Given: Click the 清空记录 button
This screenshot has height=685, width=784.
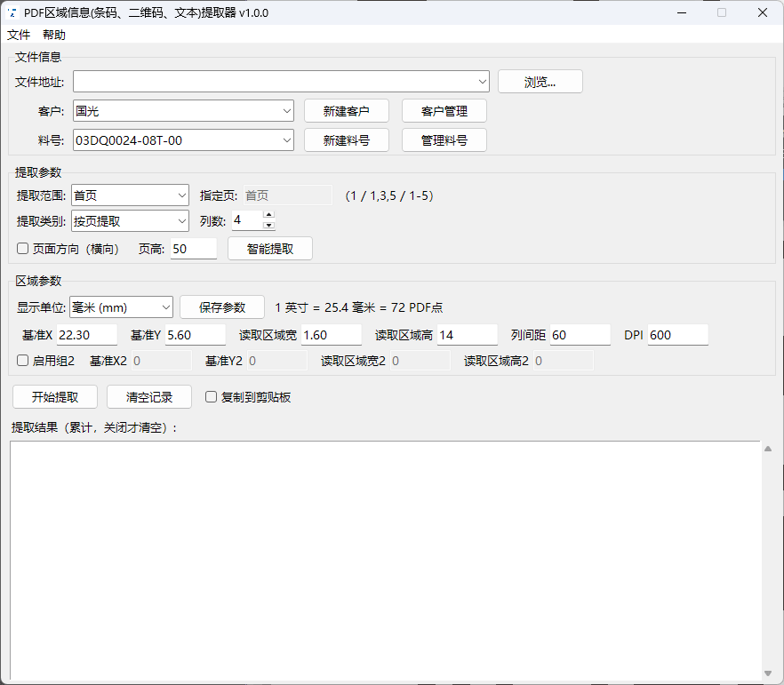Looking at the screenshot, I should pyautogui.click(x=149, y=397).
